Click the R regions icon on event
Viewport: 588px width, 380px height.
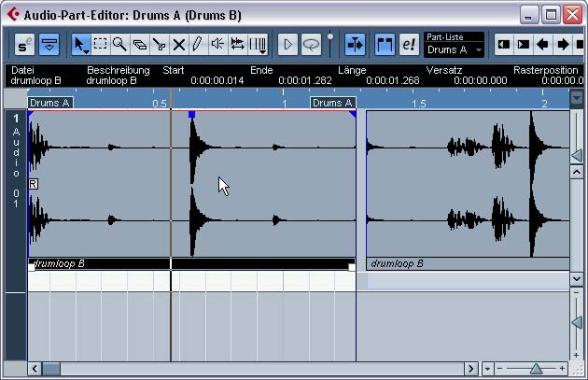33,184
